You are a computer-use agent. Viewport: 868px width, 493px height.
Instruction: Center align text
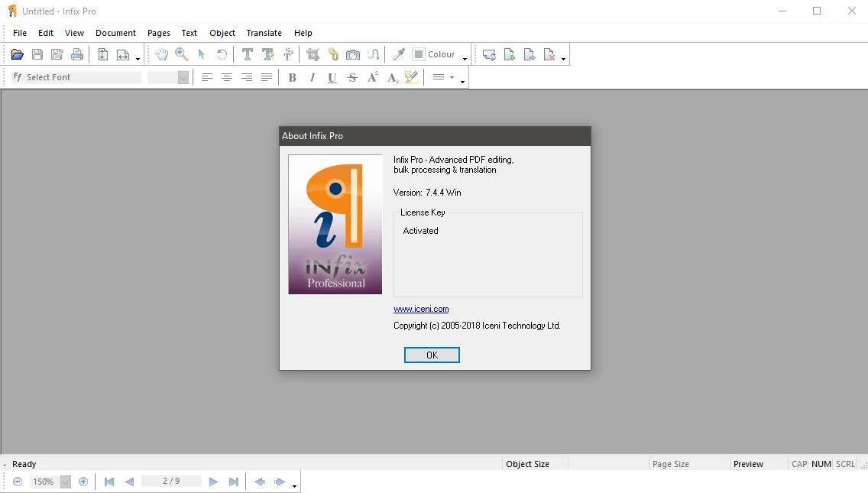(x=226, y=77)
